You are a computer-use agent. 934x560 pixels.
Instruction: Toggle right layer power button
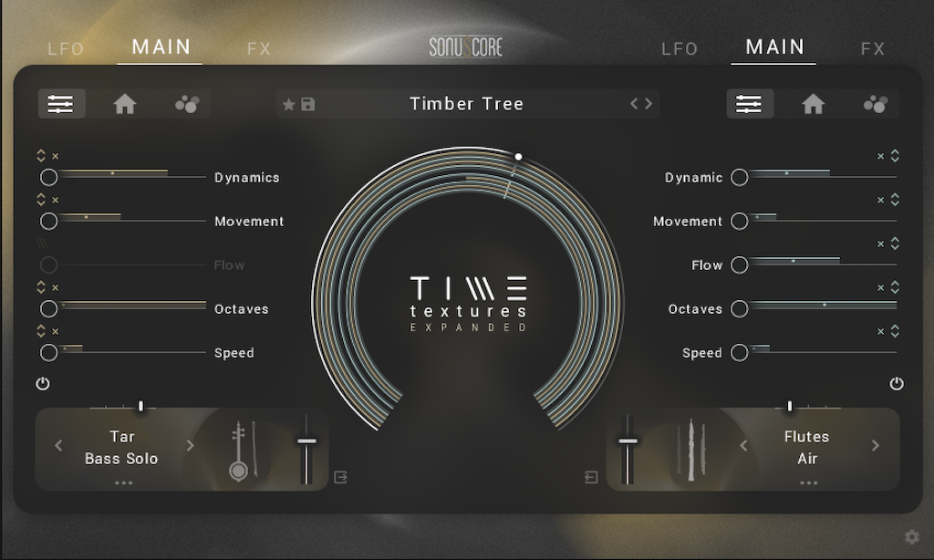(x=897, y=384)
